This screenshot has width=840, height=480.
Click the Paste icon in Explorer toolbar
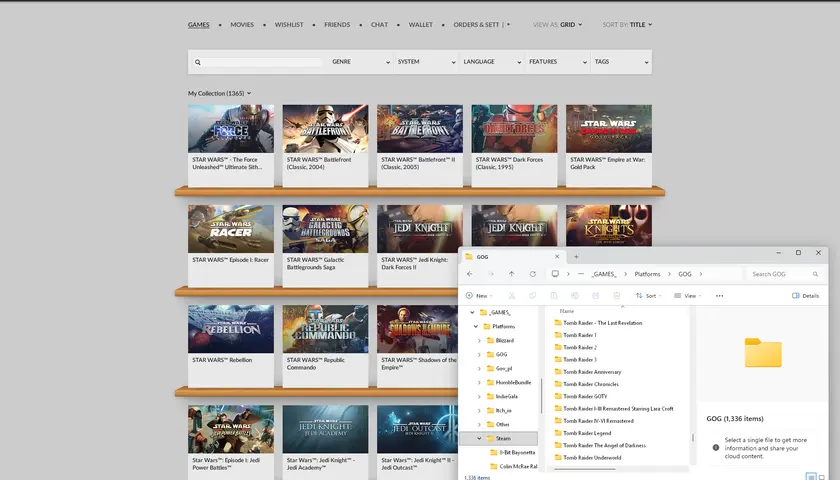[x=553, y=296]
